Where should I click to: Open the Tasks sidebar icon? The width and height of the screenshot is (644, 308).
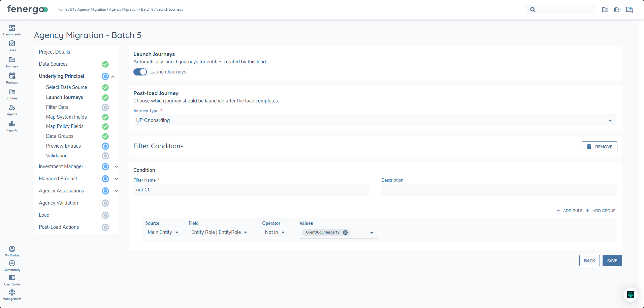(x=12, y=46)
